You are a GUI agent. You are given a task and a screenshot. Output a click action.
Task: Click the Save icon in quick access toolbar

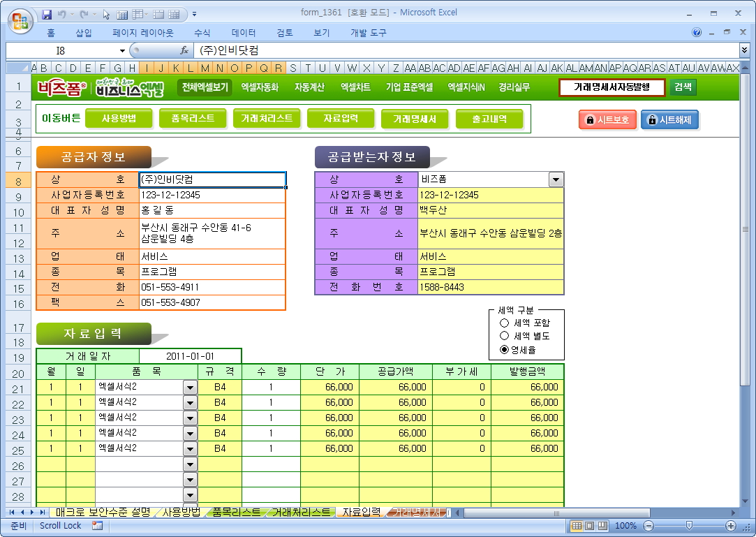pyautogui.click(x=47, y=13)
